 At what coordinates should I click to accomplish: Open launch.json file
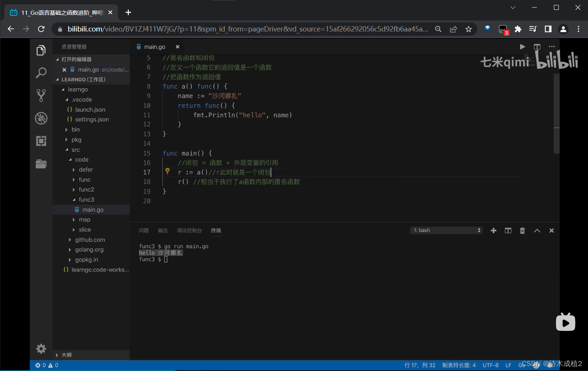90,110
